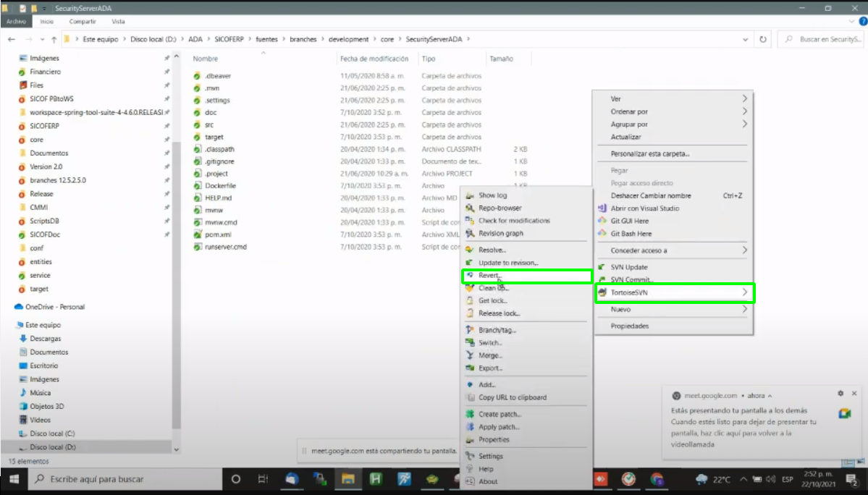Expand the Nuevo submenu

(x=745, y=309)
